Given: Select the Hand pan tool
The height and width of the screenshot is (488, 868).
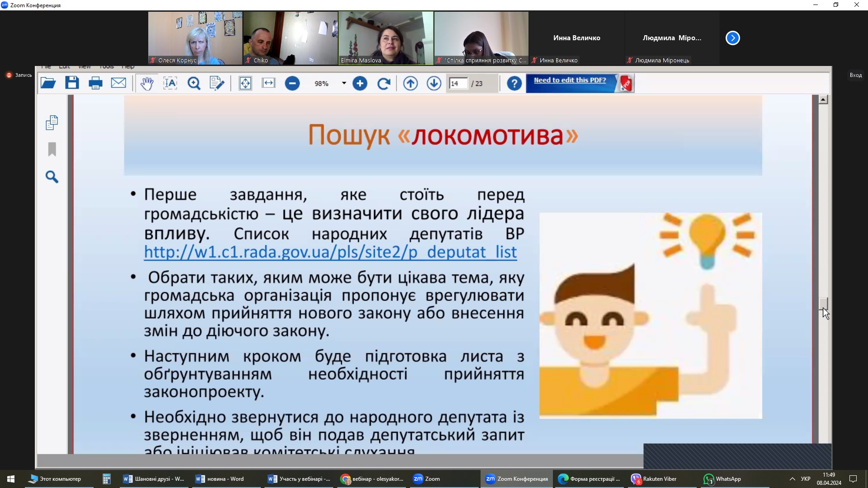Looking at the screenshot, I should point(146,83).
